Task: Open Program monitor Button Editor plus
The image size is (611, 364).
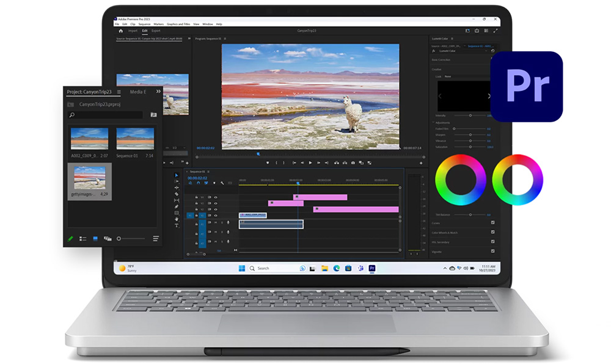Action: tap(421, 162)
